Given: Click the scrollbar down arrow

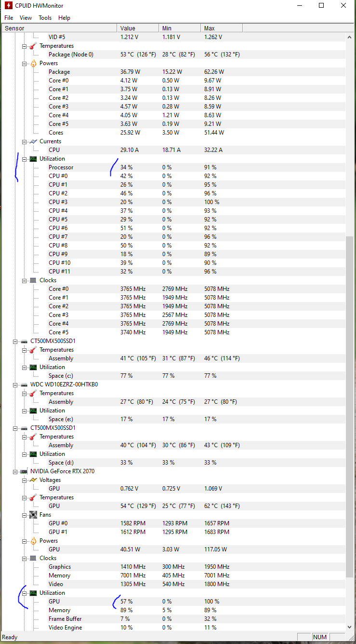Looking at the screenshot, I should tap(350, 627).
